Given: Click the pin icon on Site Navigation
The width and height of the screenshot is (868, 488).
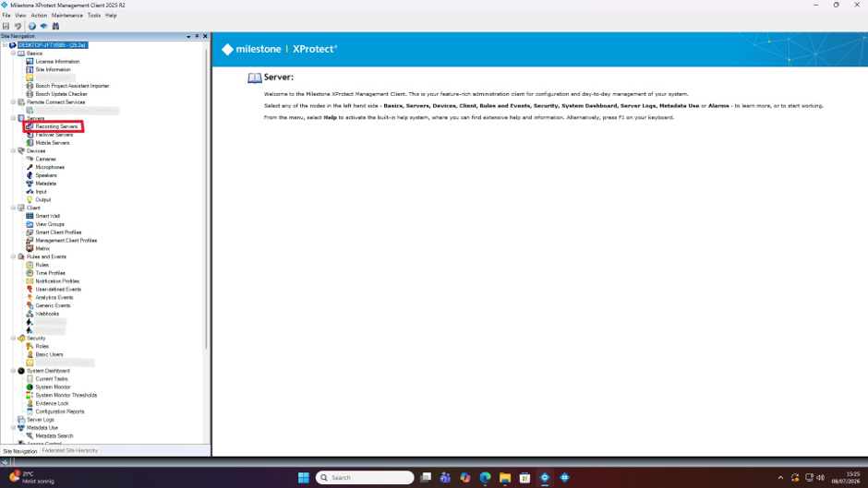Looking at the screenshot, I should tap(197, 36).
